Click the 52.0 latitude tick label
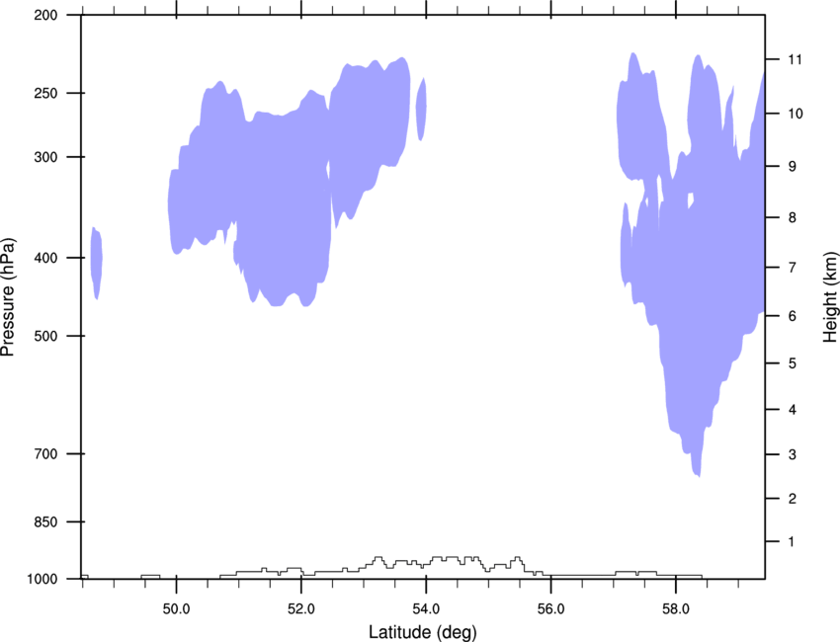This screenshot has width=840, height=642. pos(301,609)
